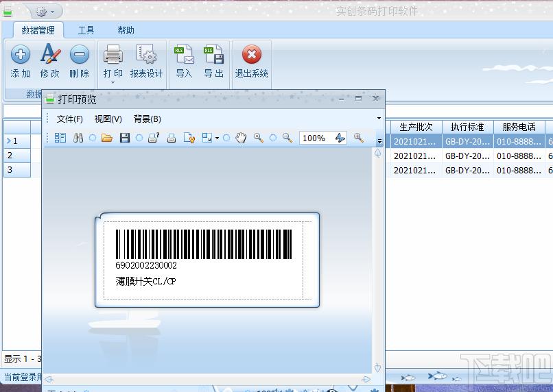
Task: Open the 打印 dropdown arrow below label
Action: coord(113,83)
